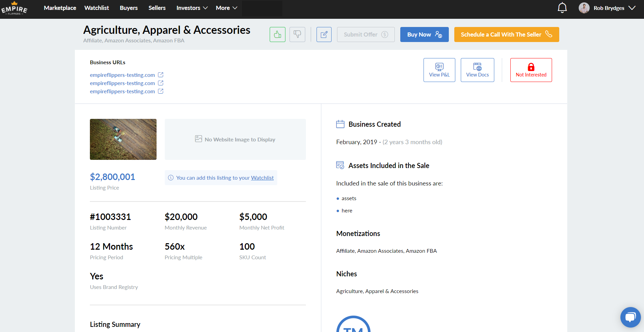Open the notifications bell

pos(562,8)
